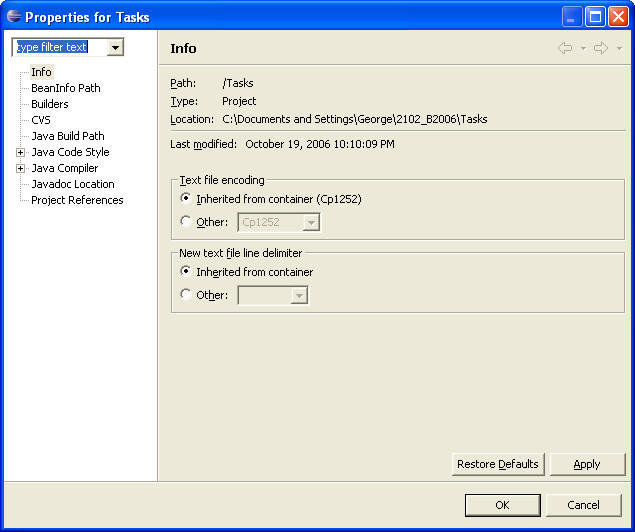Click the Apply button

click(x=587, y=464)
